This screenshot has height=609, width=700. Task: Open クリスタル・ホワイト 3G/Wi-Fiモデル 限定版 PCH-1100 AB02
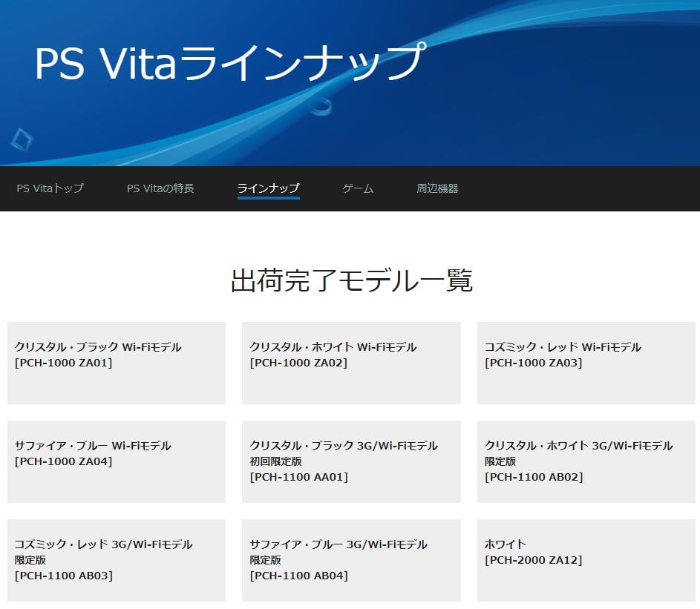pyautogui.click(x=586, y=461)
